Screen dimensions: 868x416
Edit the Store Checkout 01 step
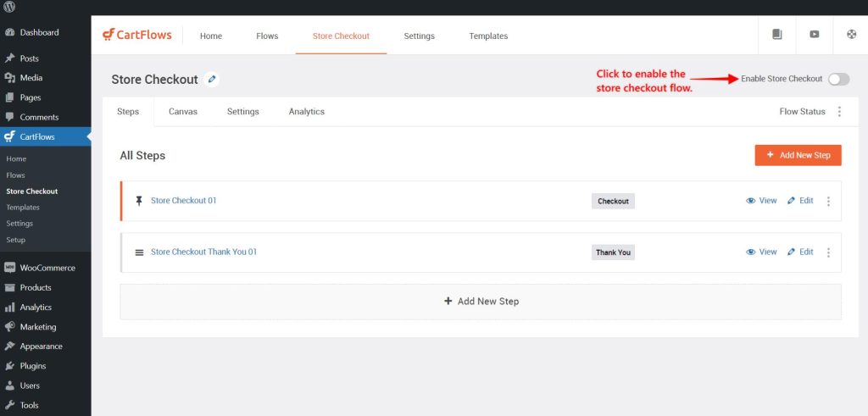tap(800, 201)
